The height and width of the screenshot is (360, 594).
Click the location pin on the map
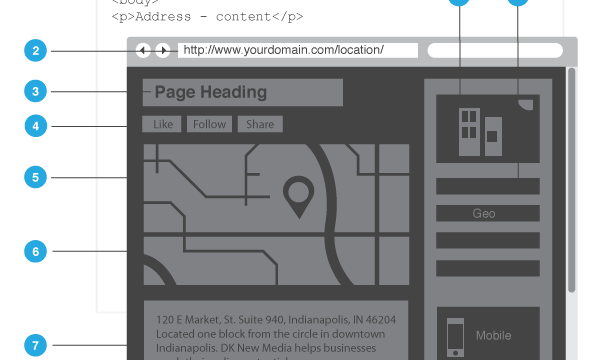tap(299, 196)
